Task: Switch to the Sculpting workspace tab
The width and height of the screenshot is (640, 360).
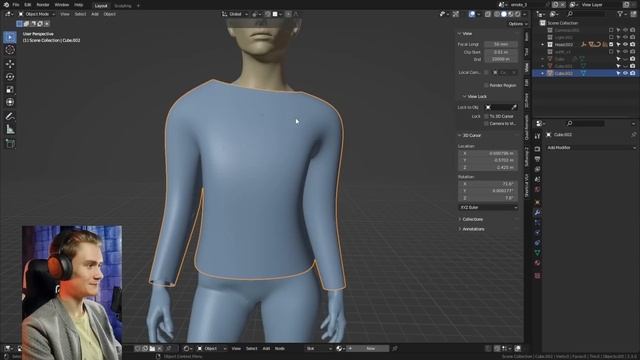Action: 122,6
